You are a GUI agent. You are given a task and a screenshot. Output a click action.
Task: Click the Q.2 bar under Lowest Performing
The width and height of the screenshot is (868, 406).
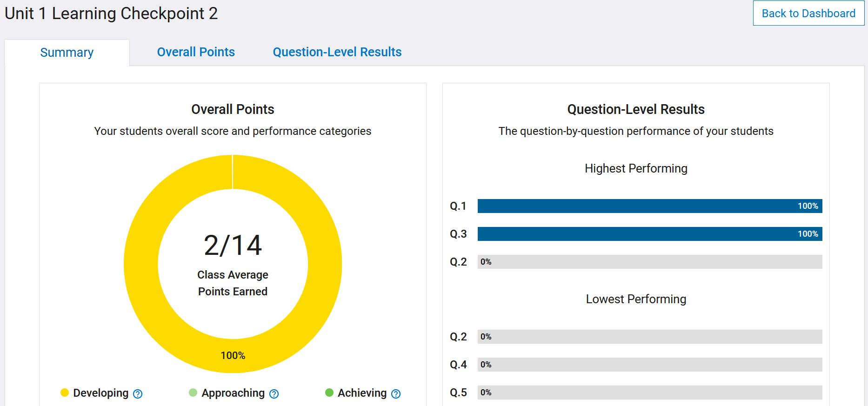pos(649,337)
